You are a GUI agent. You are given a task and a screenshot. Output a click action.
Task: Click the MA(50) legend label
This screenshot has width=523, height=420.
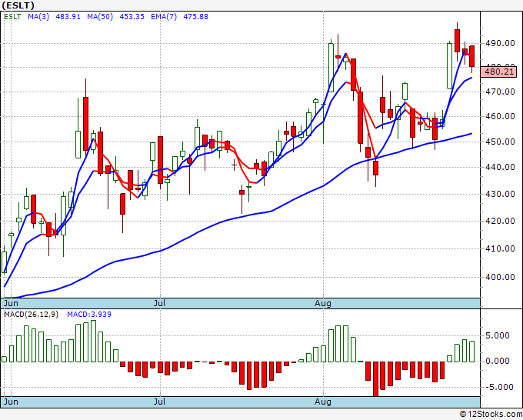[x=100, y=17]
